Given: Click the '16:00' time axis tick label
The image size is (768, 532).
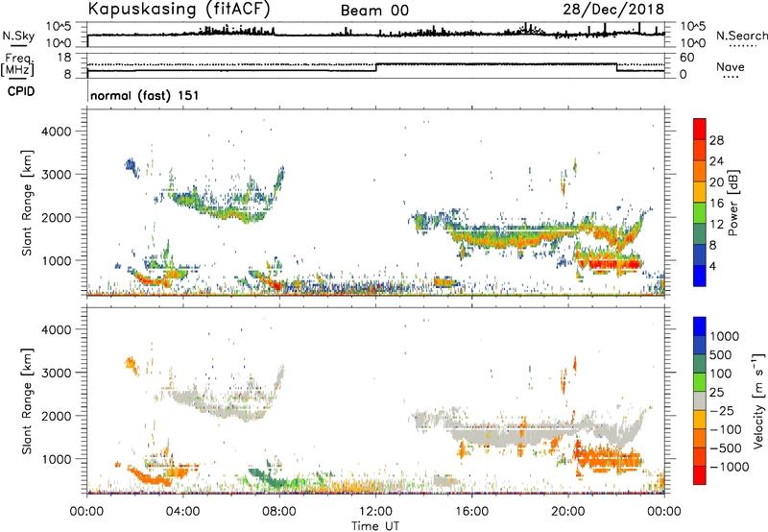Looking at the screenshot, I should click(x=471, y=512).
